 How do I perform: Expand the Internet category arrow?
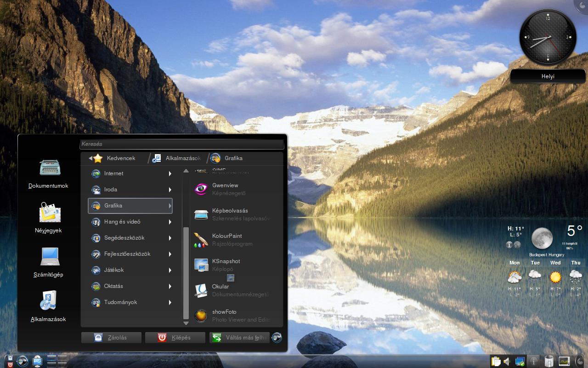170,173
